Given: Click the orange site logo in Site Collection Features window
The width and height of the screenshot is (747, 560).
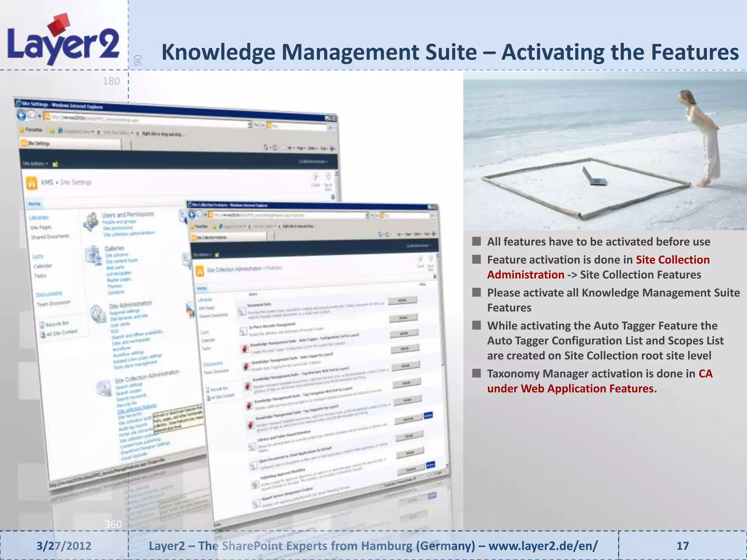Looking at the screenshot, I should (200, 272).
